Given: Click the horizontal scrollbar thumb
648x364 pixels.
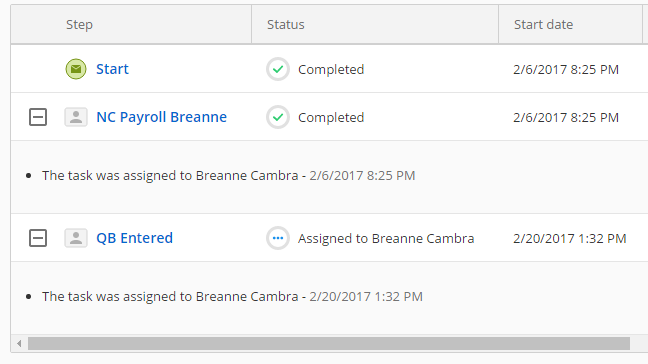Looking at the screenshot, I should 329,343.
